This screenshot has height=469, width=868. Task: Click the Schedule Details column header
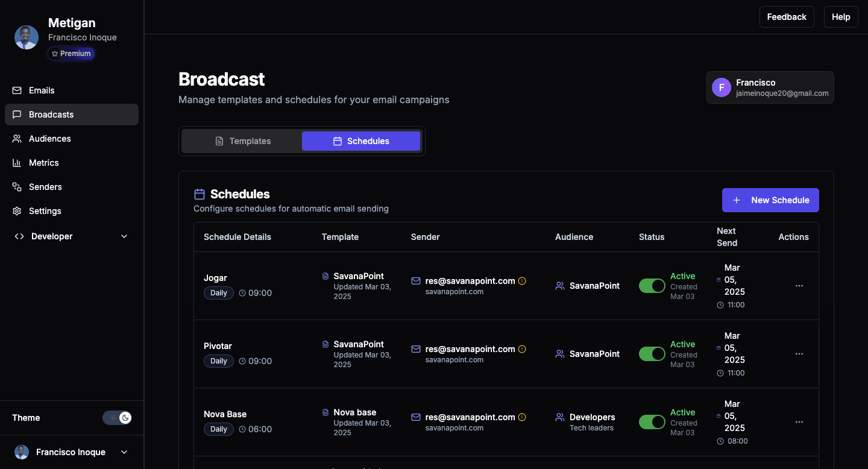coord(237,237)
